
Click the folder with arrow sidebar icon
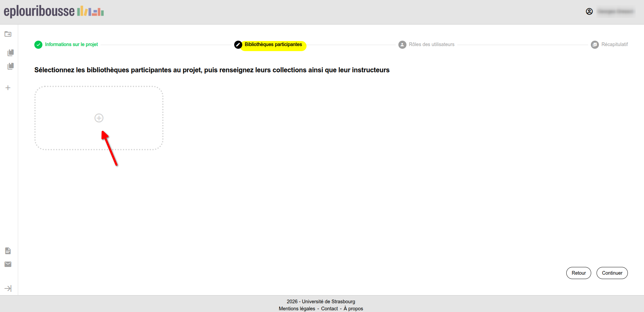[8, 34]
